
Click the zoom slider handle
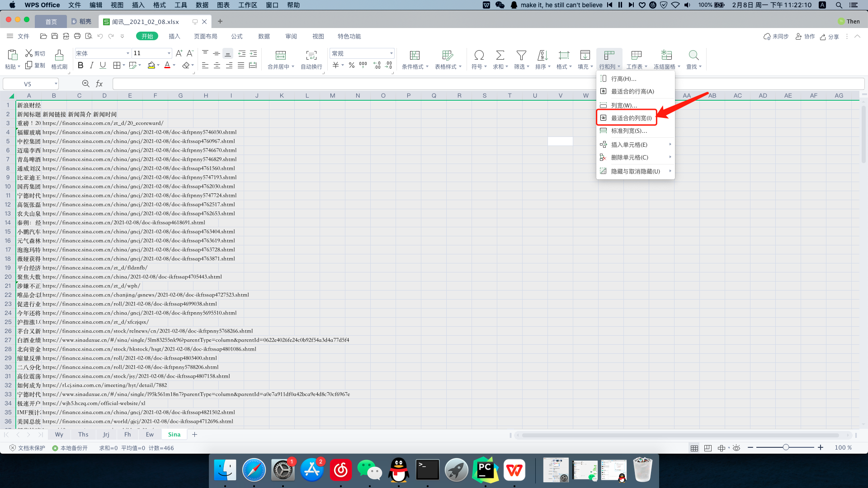point(786,447)
